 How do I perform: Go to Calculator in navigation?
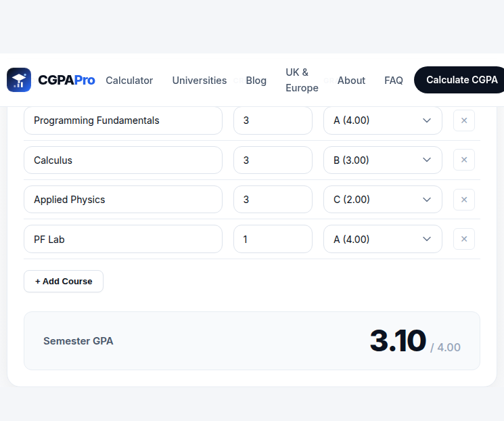tap(129, 81)
